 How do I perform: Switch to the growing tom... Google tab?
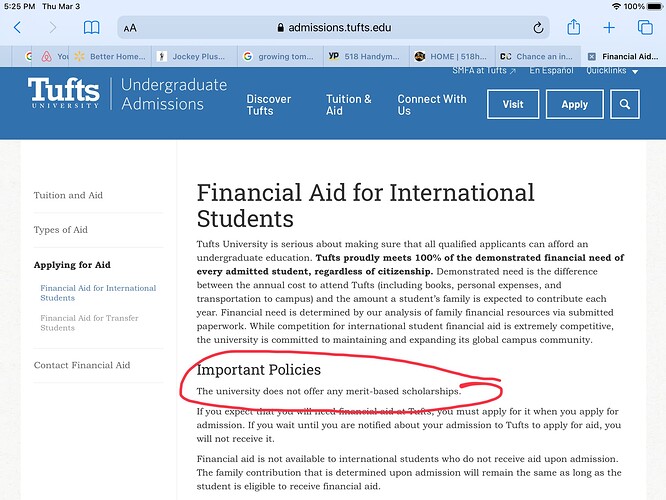point(280,56)
